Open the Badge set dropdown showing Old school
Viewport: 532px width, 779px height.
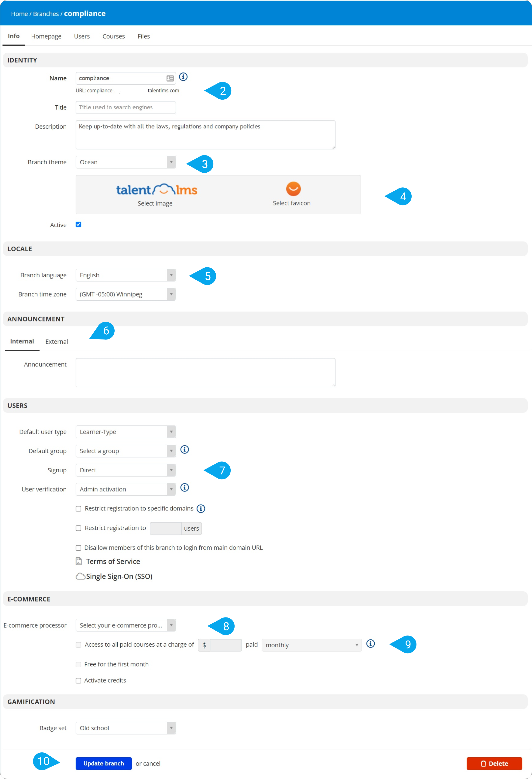tap(126, 728)
